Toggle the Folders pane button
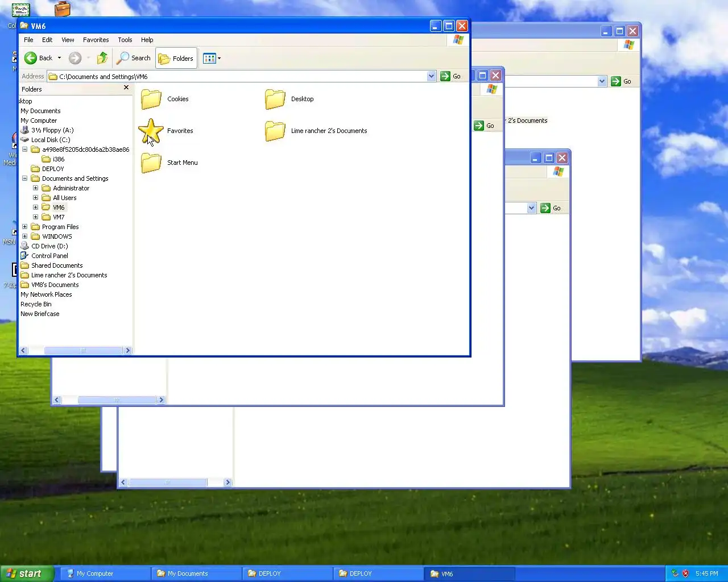The image size is (728, 582). [x=176, y=58]
